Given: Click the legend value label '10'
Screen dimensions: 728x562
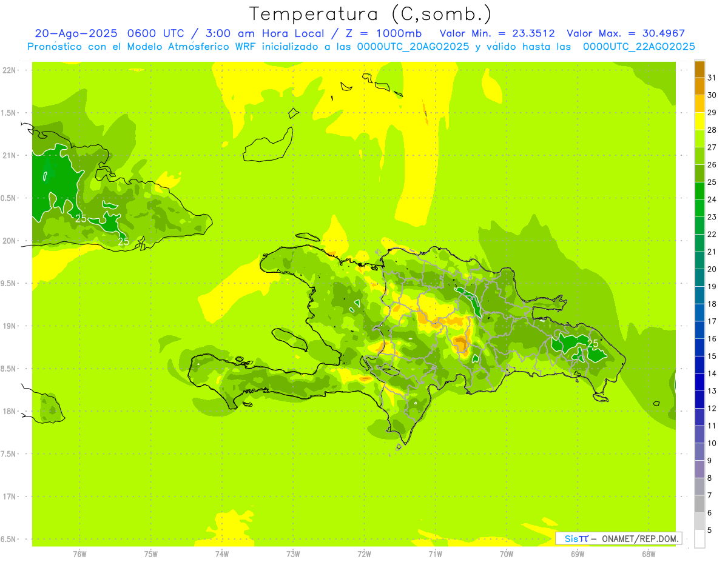Looking at the screenshot, I should point(712,443).
